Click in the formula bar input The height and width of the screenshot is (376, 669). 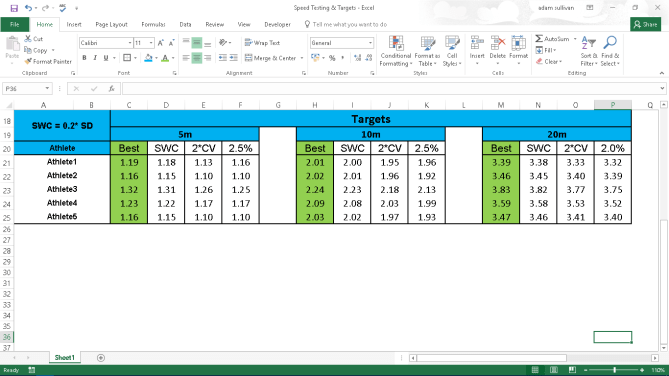pos(391,88)
